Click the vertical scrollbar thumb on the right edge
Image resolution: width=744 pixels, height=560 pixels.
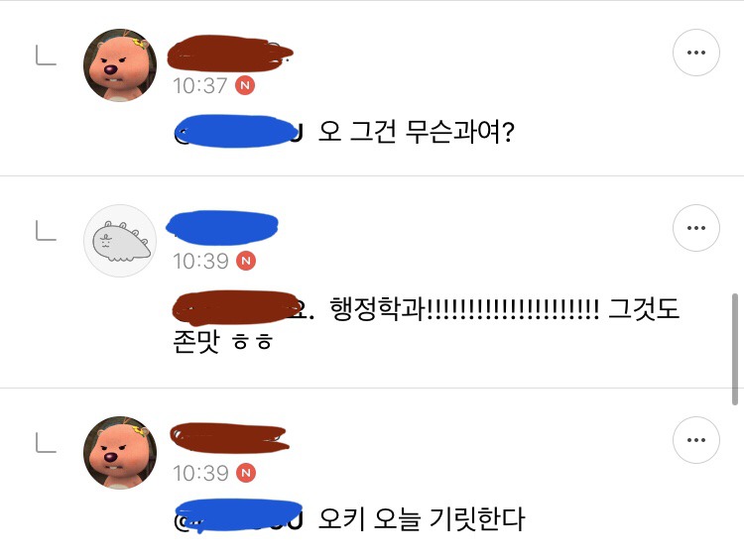pyautogui.click(x=735, y=350)
